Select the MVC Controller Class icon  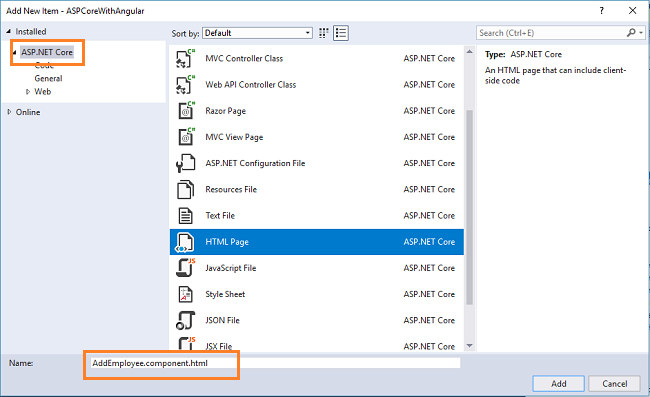click(185, 58)
